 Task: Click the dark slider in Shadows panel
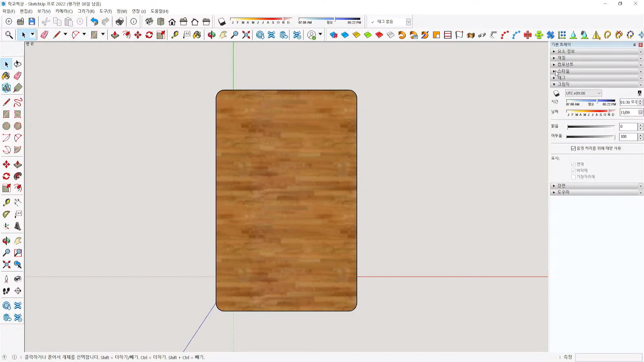point(590,137)
